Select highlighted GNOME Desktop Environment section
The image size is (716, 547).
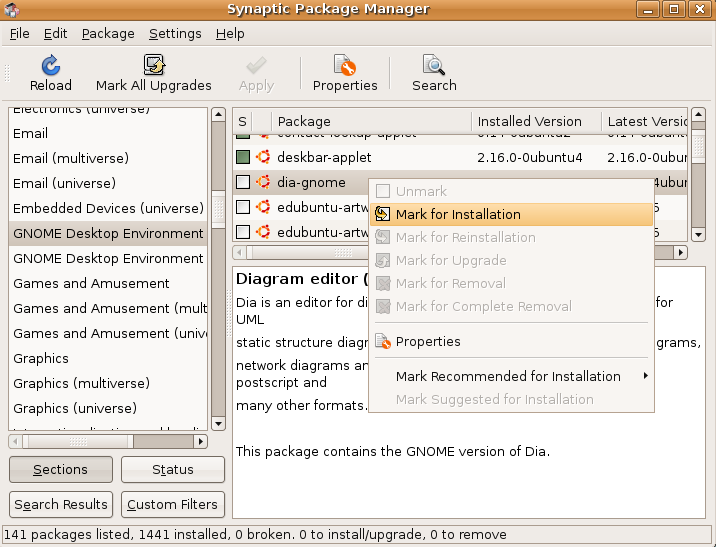108,233
